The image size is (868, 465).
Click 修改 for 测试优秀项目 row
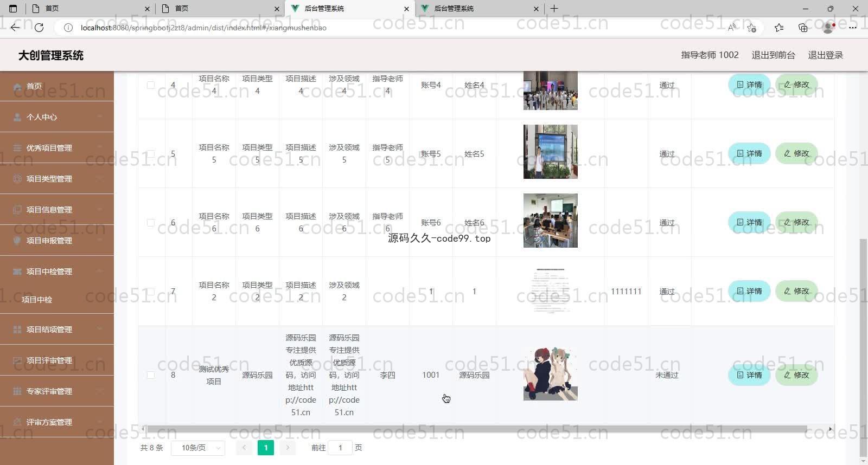[796, 375]
